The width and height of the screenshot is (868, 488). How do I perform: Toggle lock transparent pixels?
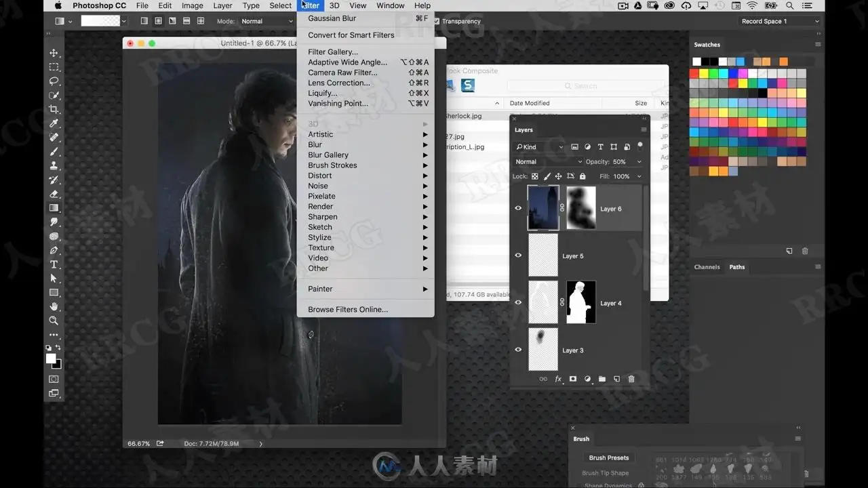[x=534, y=176]
